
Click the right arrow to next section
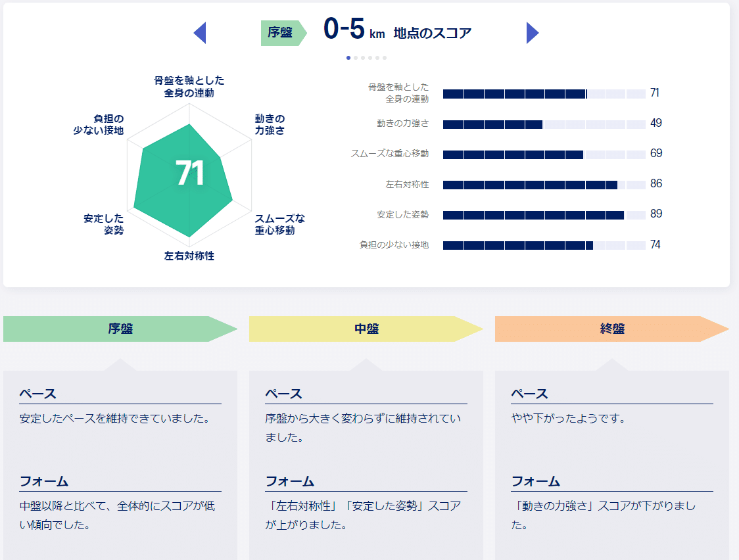(x=533, y=33)
